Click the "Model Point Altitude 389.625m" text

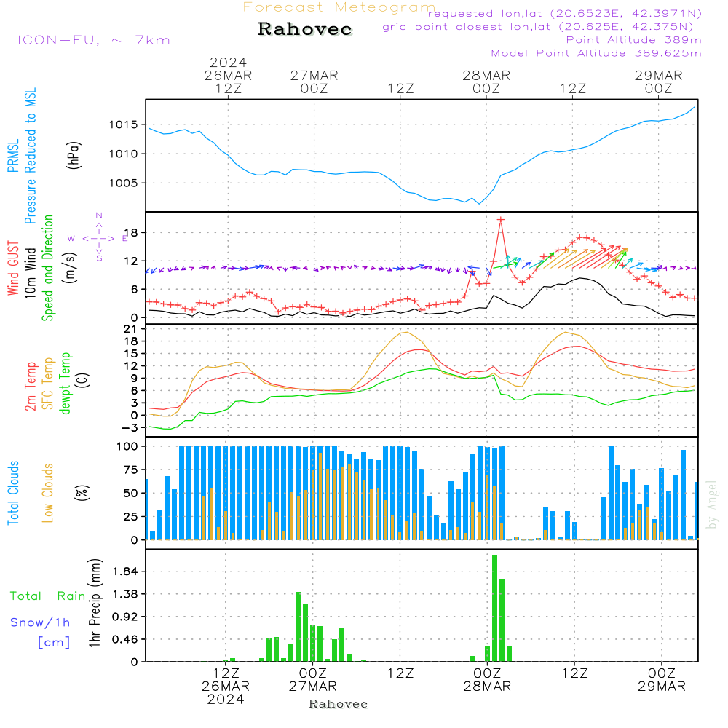click(x=596, y=53)
